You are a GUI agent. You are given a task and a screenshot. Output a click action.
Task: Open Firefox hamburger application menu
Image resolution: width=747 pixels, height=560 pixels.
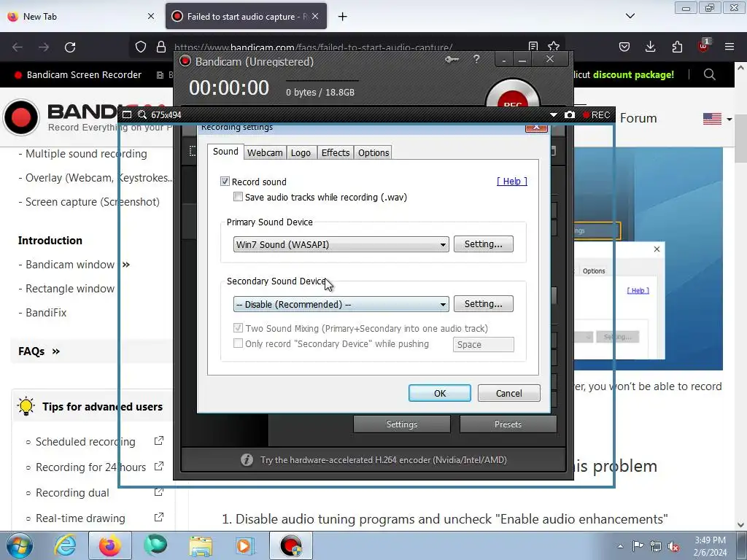click(x=729, y=47)
